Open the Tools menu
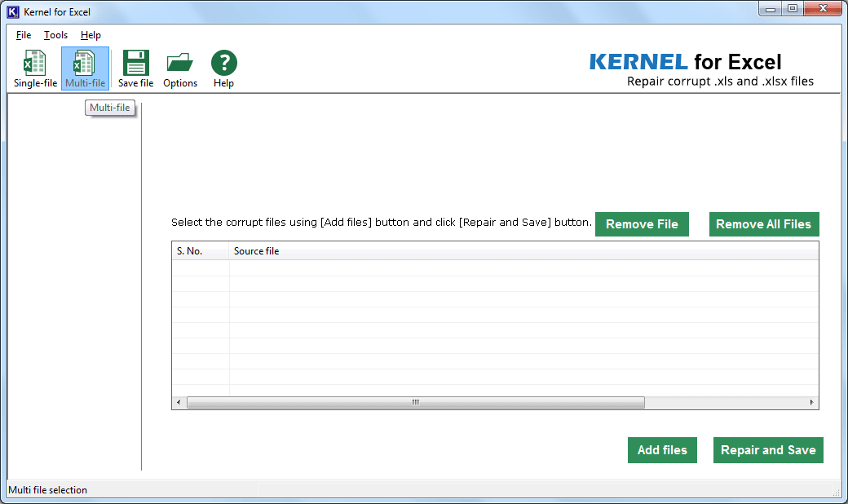This screenshot has height=504, width=848. coord(55,35)
